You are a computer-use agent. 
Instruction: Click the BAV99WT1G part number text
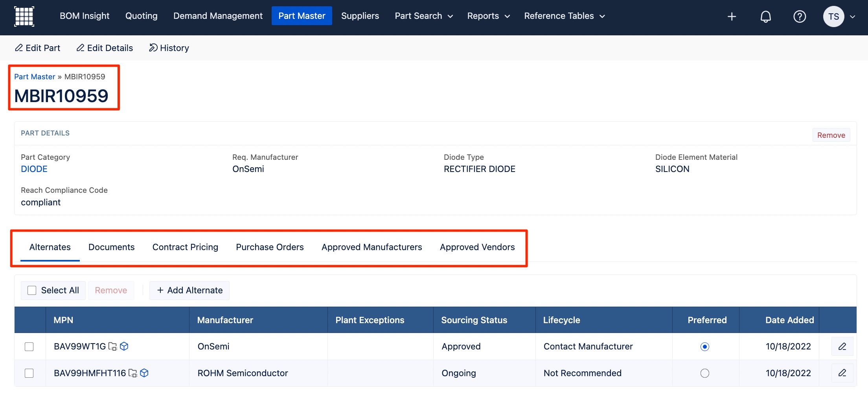tap(80, 346)
